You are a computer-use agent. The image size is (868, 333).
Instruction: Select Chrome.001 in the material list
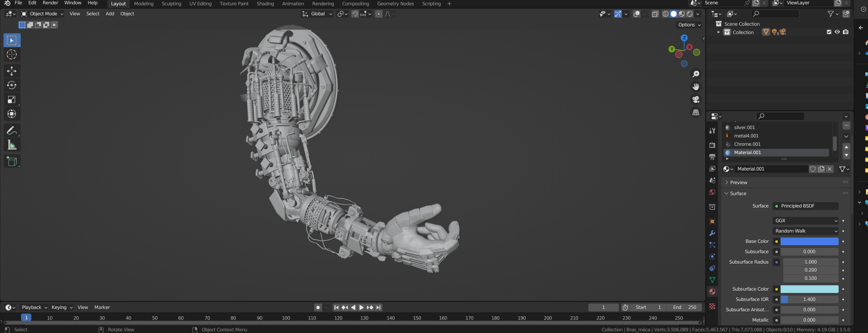click(x=747, y=144)
